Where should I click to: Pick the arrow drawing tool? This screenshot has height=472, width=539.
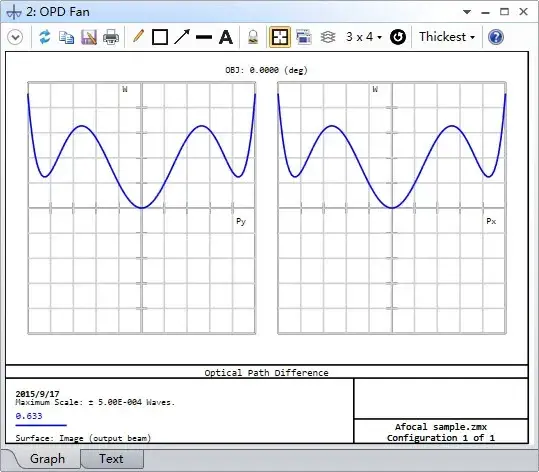182,37
